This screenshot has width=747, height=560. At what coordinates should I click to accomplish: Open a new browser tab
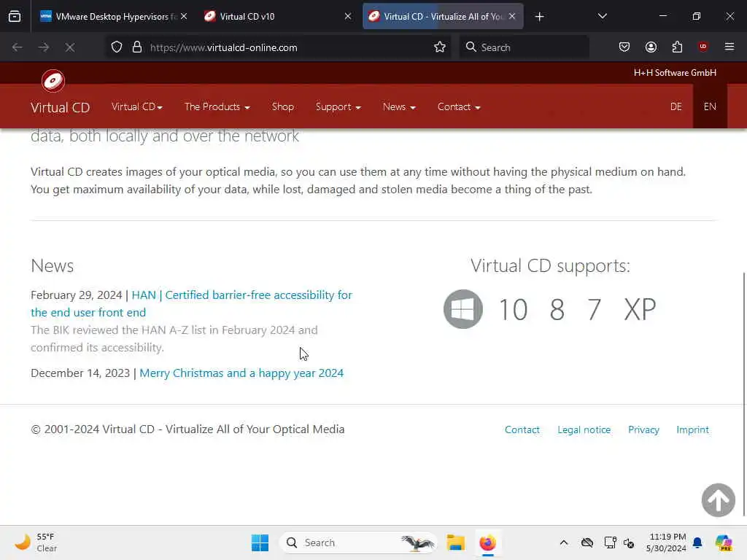pos(539,17)
